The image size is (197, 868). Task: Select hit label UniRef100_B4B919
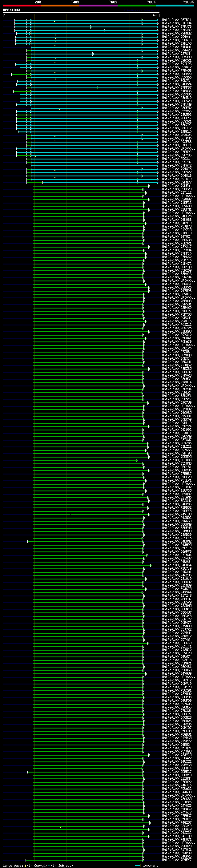[176, 223]
